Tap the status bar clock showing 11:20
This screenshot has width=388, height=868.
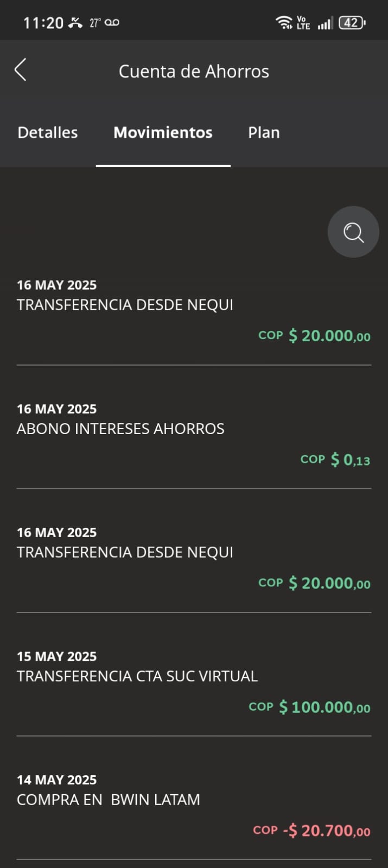43,23
